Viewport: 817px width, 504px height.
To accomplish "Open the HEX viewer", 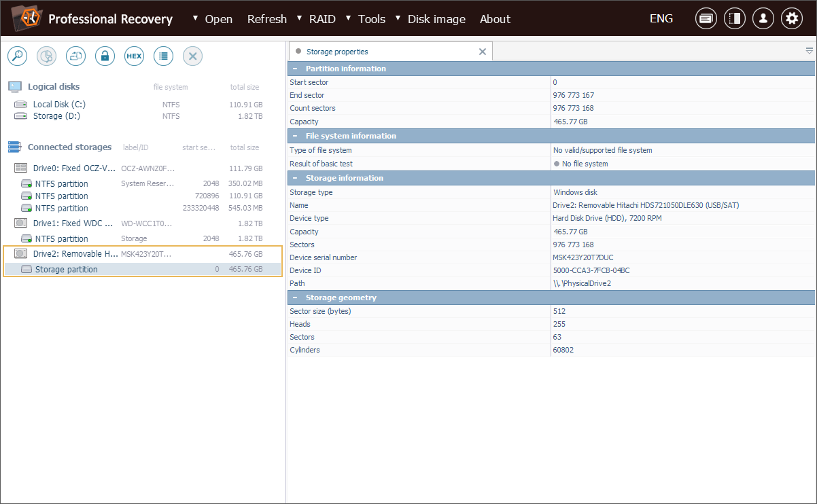I will pos(134,56).
